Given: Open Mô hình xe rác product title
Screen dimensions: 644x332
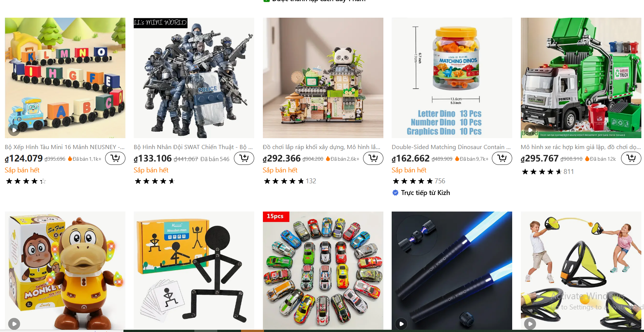Looking at the screenshot, I should [x=581, y=147].
